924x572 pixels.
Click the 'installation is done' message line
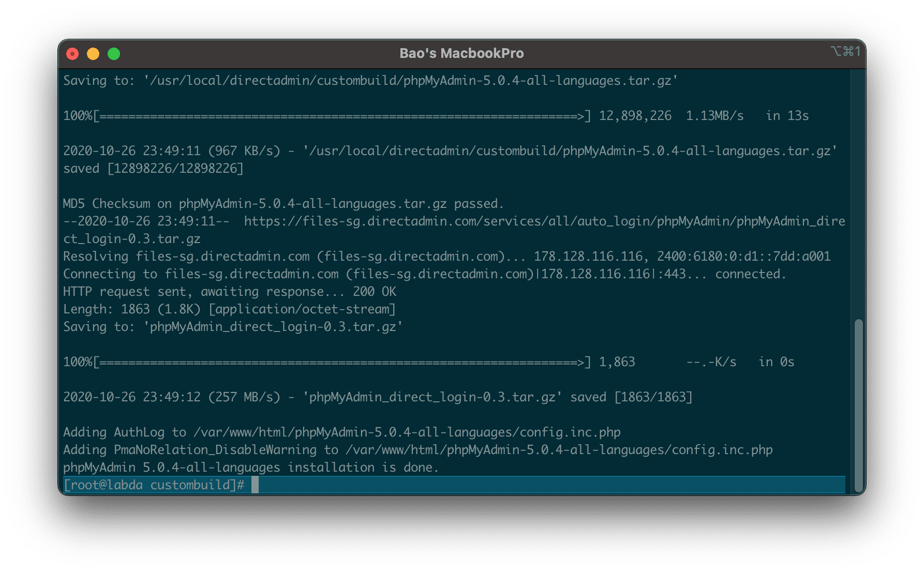click(250, 468)
